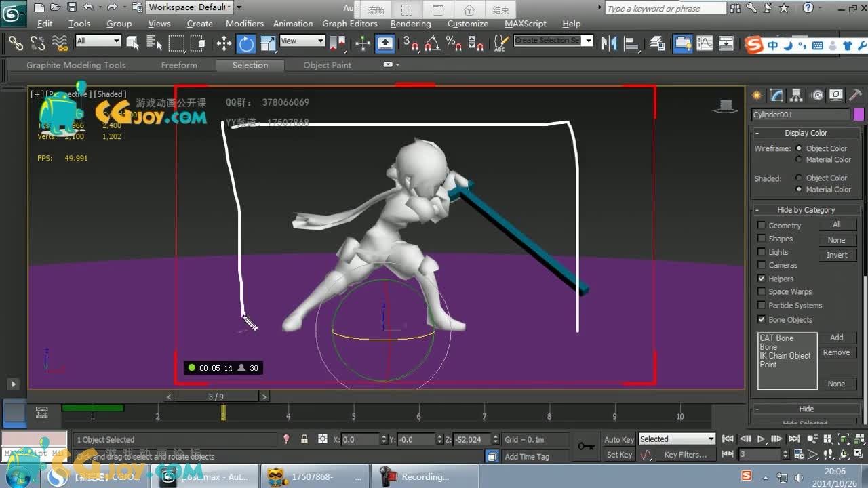Open the Utilities panel hammer icon
The width and height of the screenshot is (868, 488).
point(856,96)
